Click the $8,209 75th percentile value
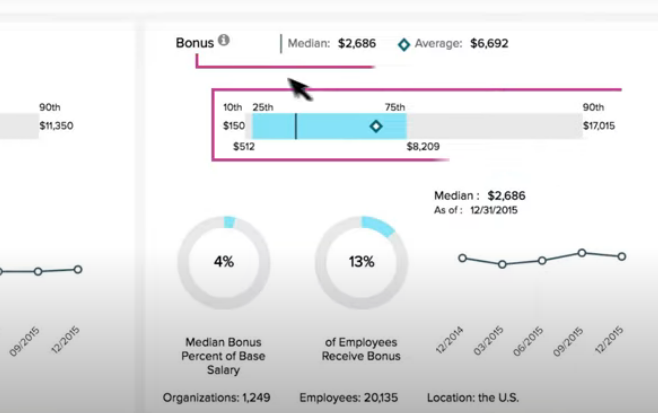 [x=423, y=145]
